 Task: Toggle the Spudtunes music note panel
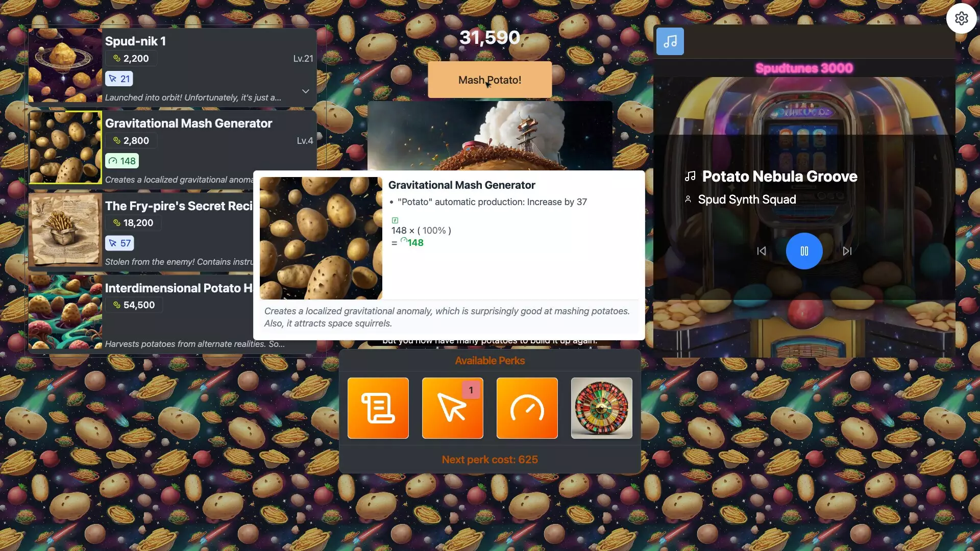670,41
